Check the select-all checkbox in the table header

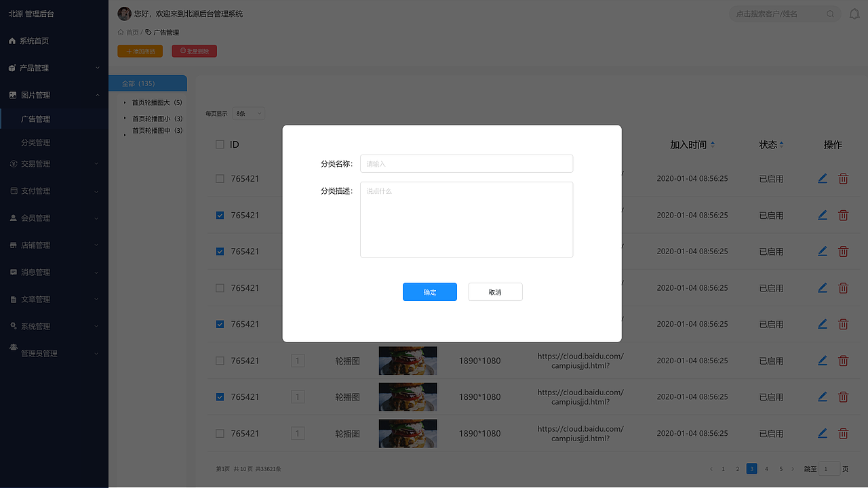(x=219, y=144)
